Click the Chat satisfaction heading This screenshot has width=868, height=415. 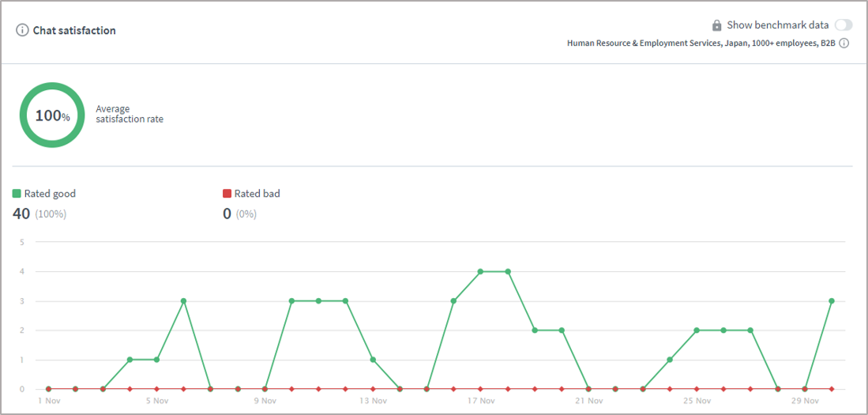[74, 31]
